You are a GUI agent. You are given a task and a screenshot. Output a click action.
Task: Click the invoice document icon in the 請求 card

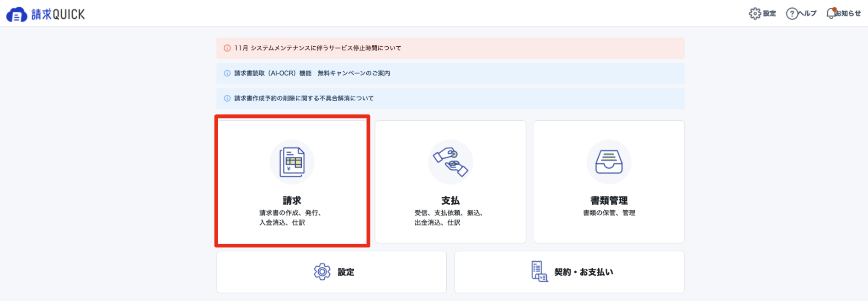[292, 162]
